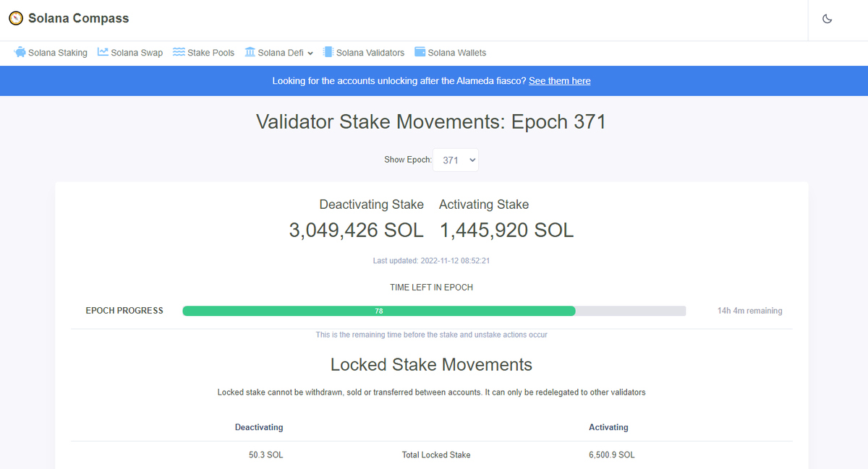Click the chart icon beside Solana Swap
This screenshot has height=469, width=868.
pos(103,52)
